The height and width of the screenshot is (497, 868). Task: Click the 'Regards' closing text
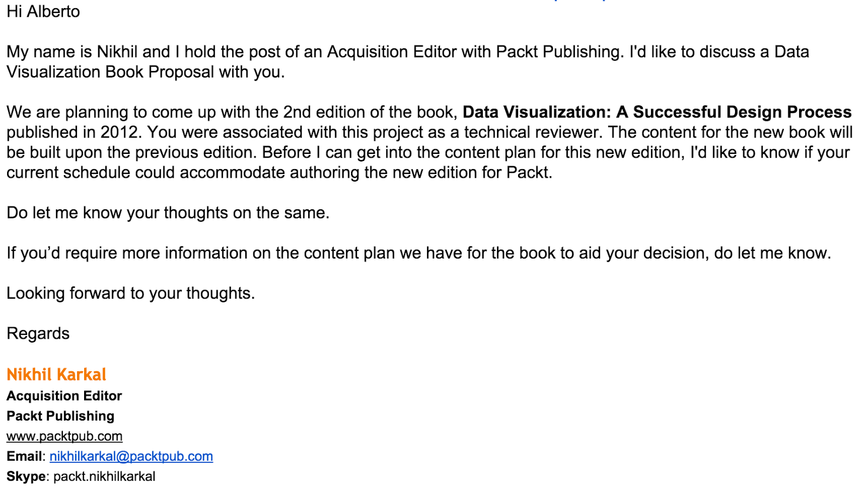[38, 333]
